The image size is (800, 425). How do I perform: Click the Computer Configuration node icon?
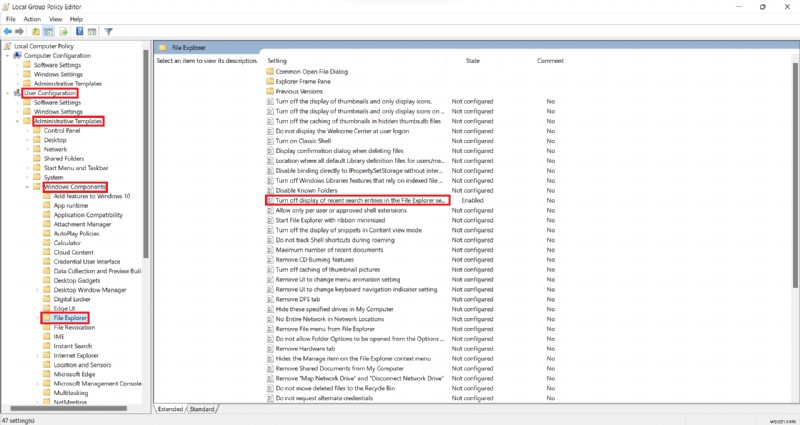[x=17, y=55]
